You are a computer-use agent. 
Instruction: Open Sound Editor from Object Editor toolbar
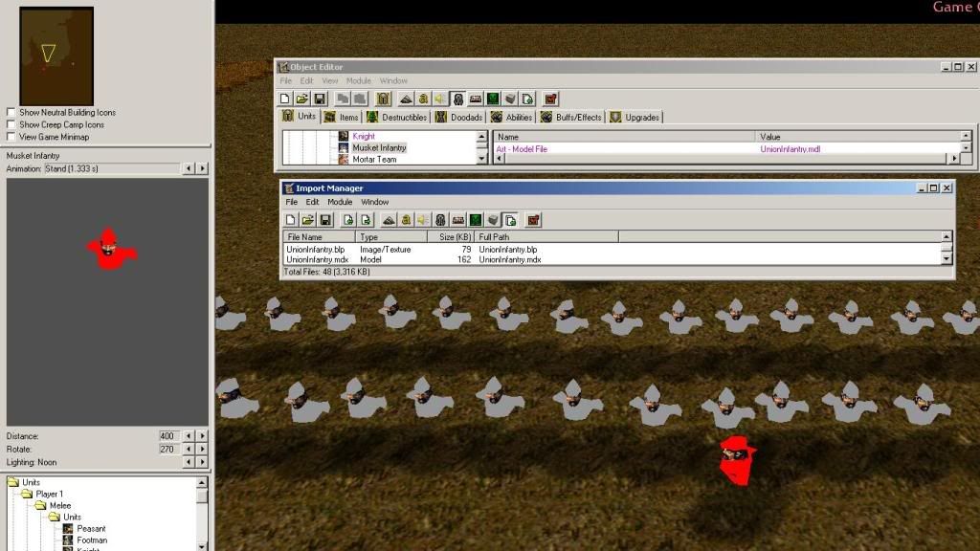440,99
